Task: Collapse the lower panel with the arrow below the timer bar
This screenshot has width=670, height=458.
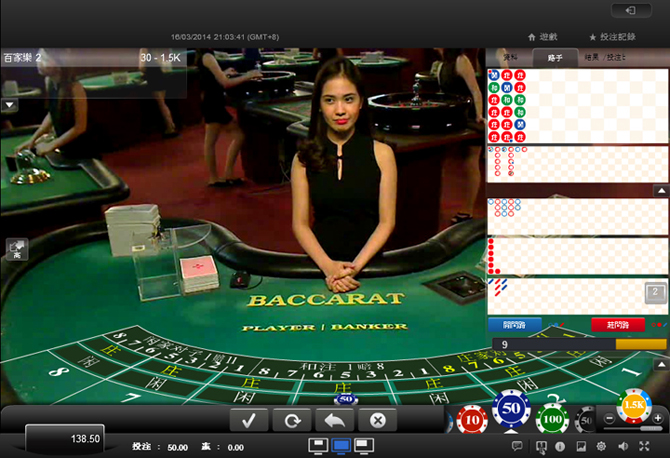Action: tap(661, 364)
